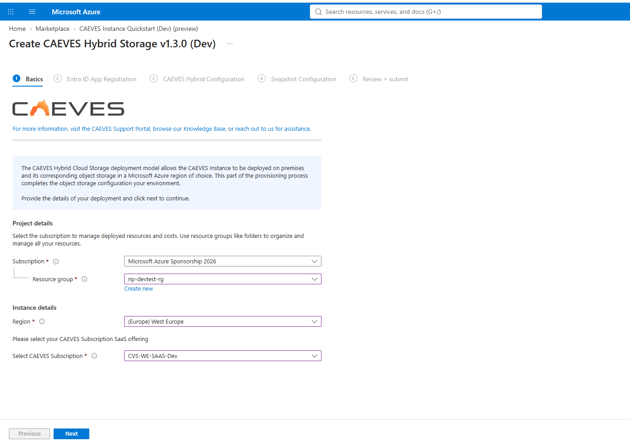630x445 pixels.
Task: Switch to Review + submit tab
Action: point(378,79)
